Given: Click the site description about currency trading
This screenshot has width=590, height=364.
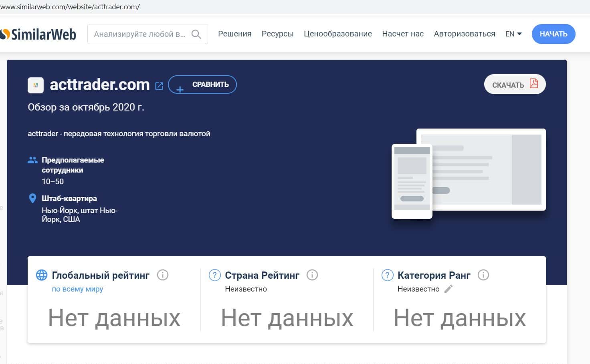Looking at the screenshot, I should click(119, 134).
